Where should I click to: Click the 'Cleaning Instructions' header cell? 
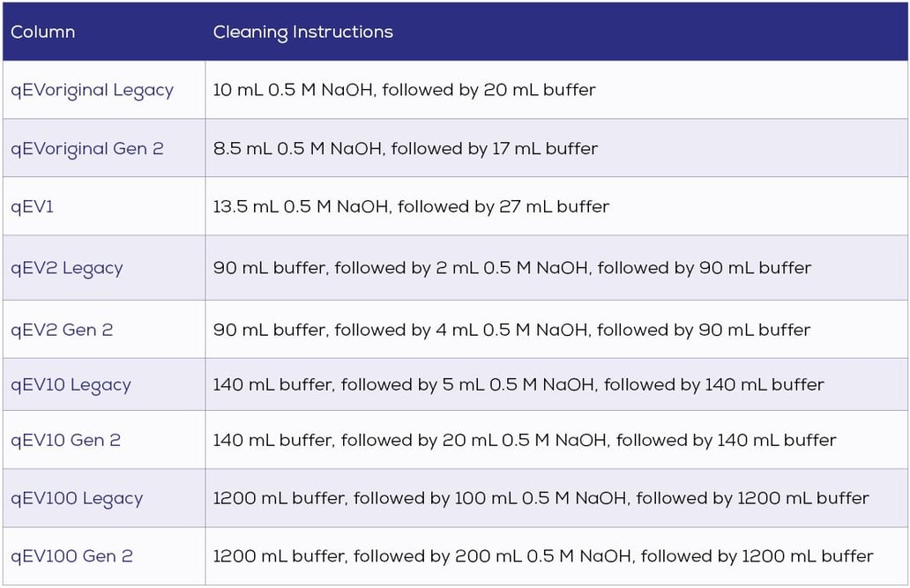(302, 33)
